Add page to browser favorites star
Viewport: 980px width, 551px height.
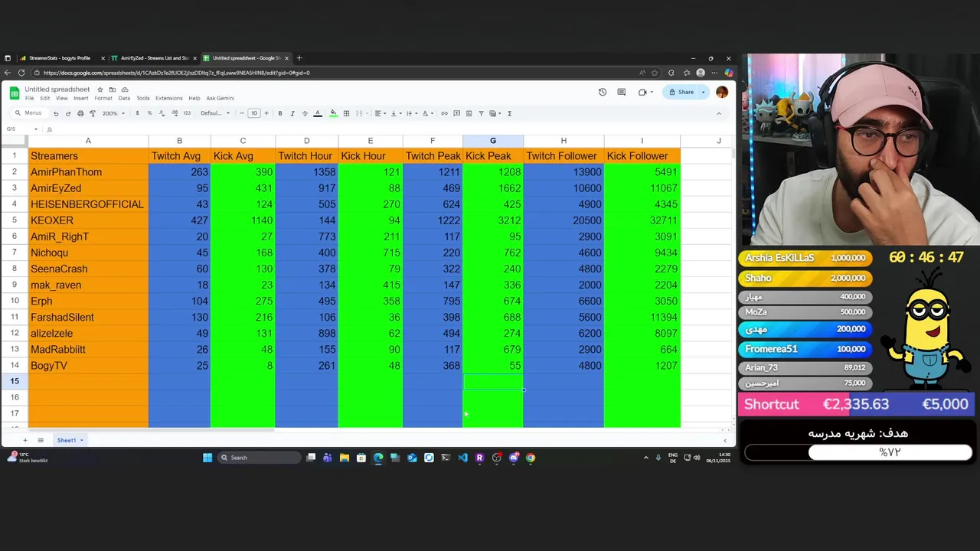(655, 73)
